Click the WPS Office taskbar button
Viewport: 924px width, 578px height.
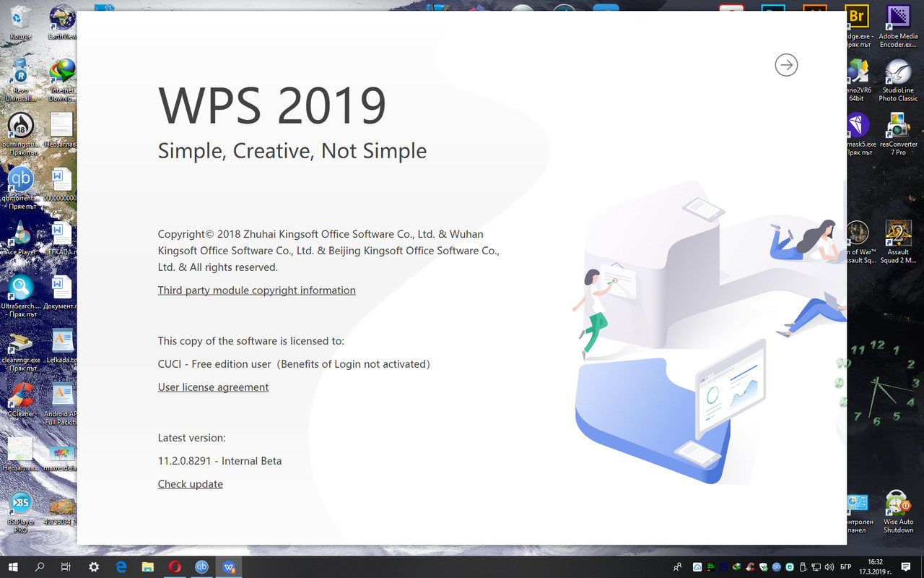coord(229,567)
